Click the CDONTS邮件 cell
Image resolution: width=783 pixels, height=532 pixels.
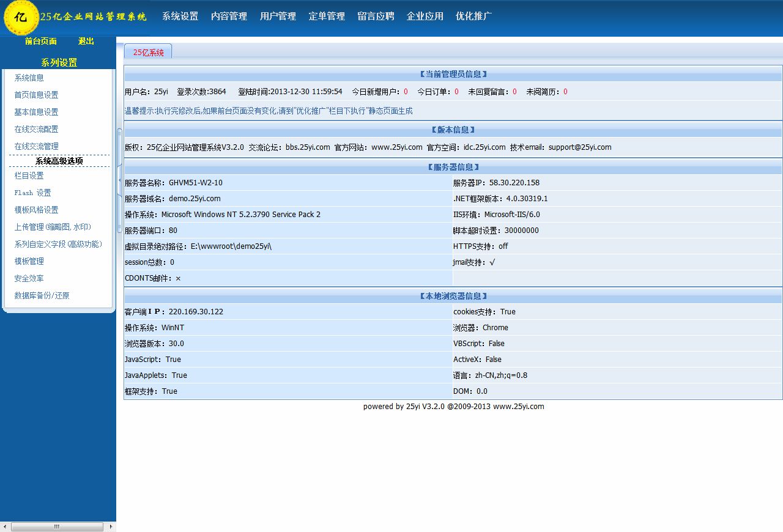pyautogui.click(x=288, y=278)
